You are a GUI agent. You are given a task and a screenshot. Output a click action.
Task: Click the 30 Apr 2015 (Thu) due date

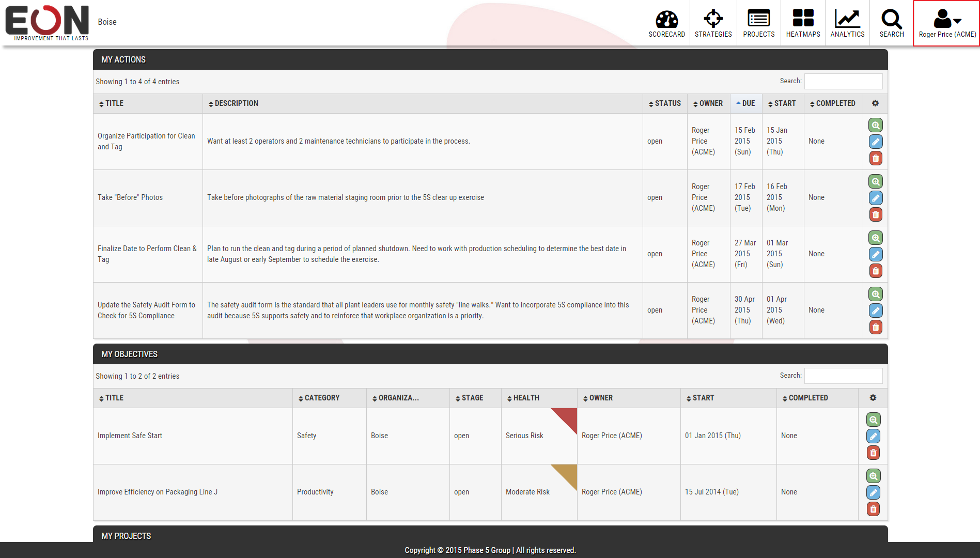click(x=745, y=310)
